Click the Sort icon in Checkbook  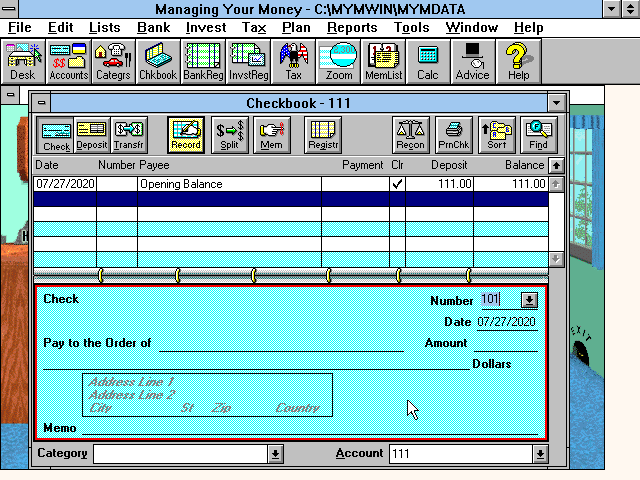[497, 135]
